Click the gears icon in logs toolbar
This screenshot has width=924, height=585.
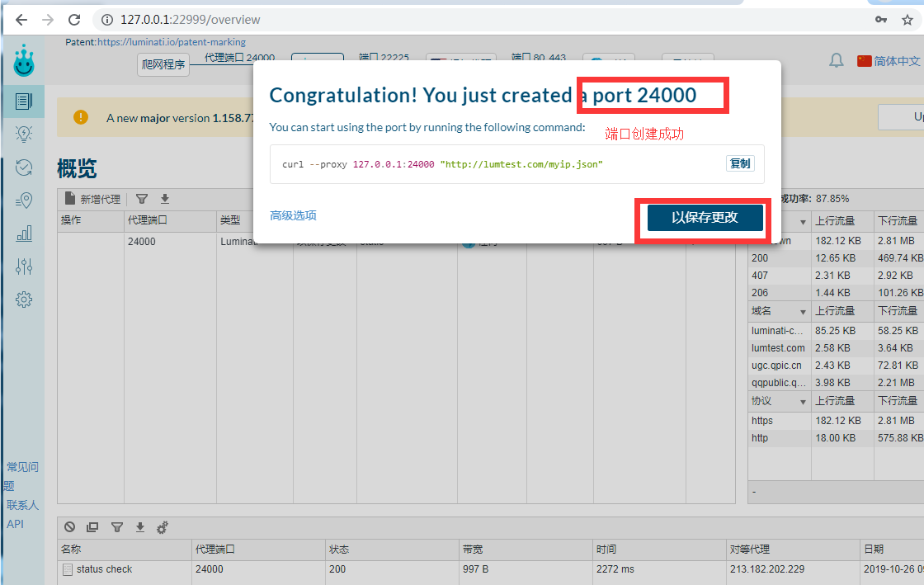(x=162, y=528)
